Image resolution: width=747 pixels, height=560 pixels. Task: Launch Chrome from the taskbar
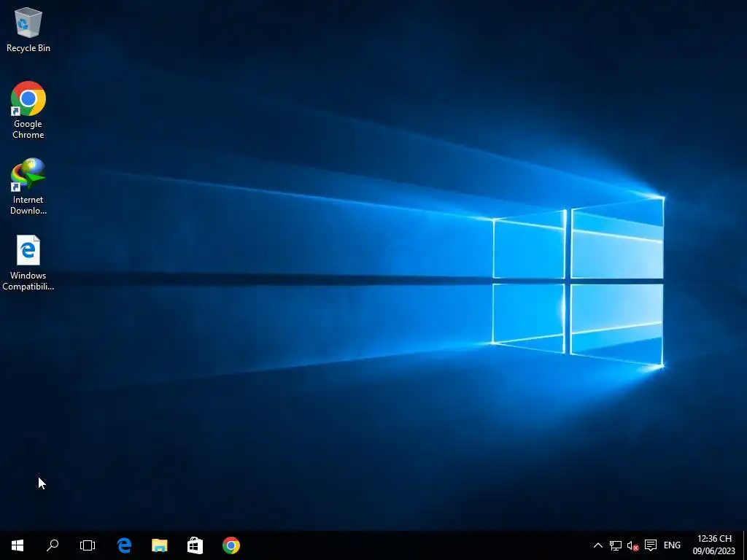pyautogui.click(x=231, y=545)
